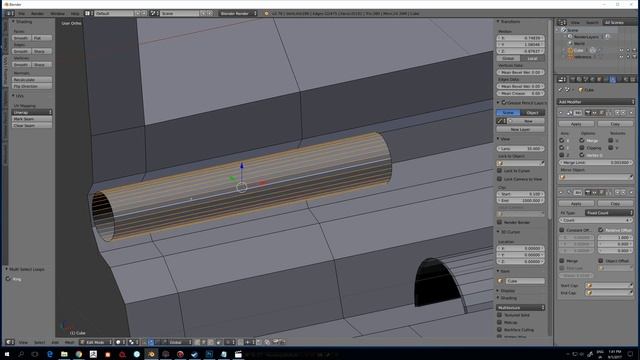Image resolution: width=640 pixels, height=360 pixels.
Task: Toggle Relative Offset in Array modifier
Action: (x=601, y=230)
